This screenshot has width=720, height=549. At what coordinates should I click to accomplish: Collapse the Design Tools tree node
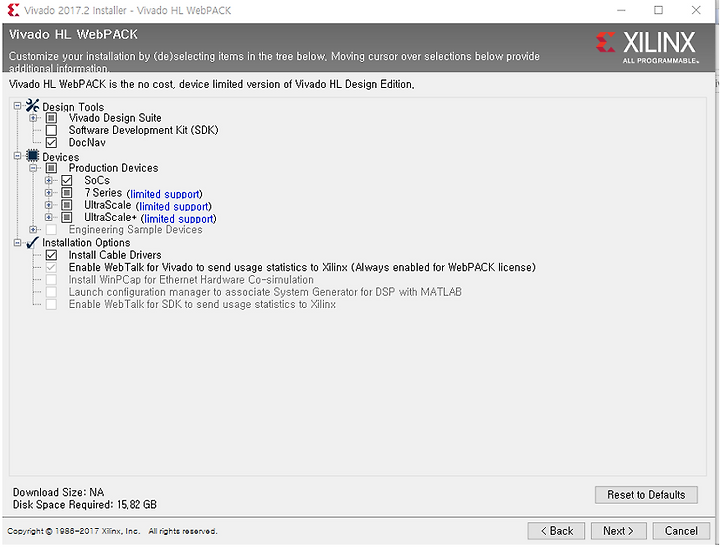pyautogui.click(x=17, y=106)
